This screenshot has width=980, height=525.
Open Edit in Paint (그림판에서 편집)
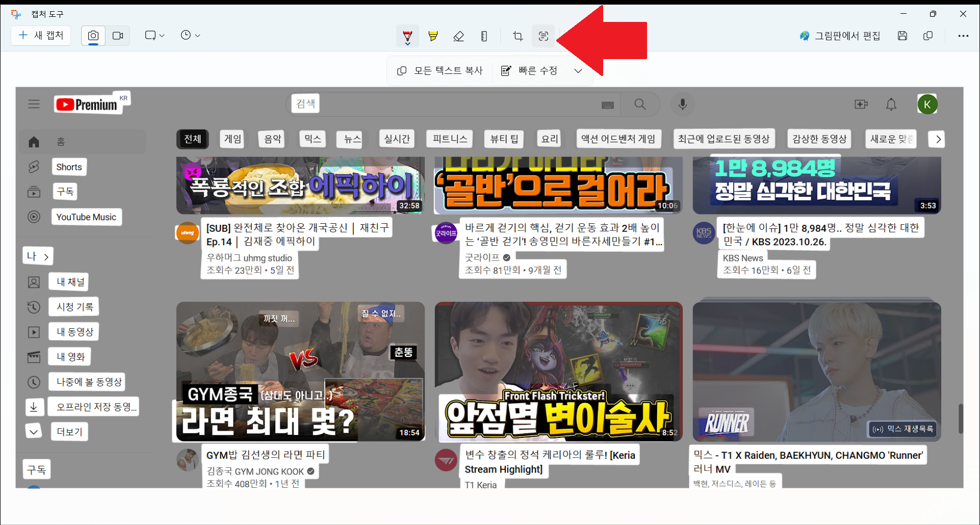tap(840, 36)
